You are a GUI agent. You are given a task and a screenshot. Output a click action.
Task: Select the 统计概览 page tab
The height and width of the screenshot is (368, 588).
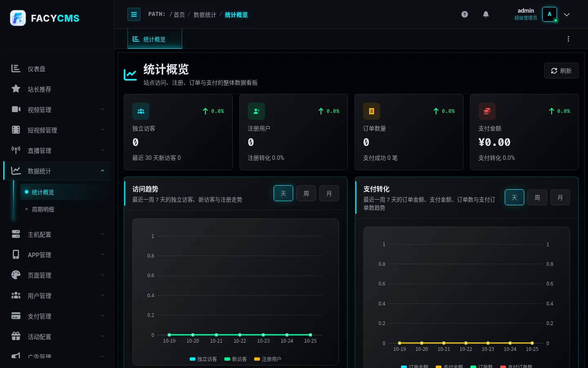[x=155, y=39]
